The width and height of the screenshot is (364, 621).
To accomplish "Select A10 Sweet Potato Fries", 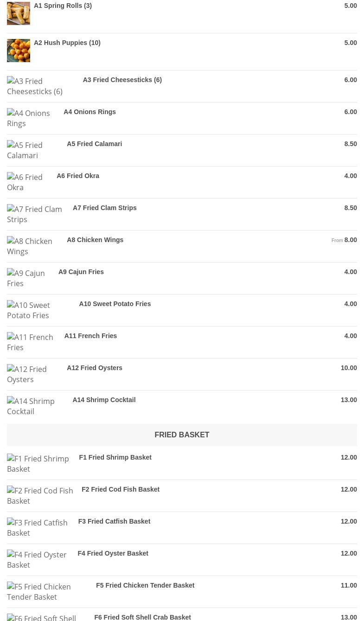I will [x=115, y=304].
